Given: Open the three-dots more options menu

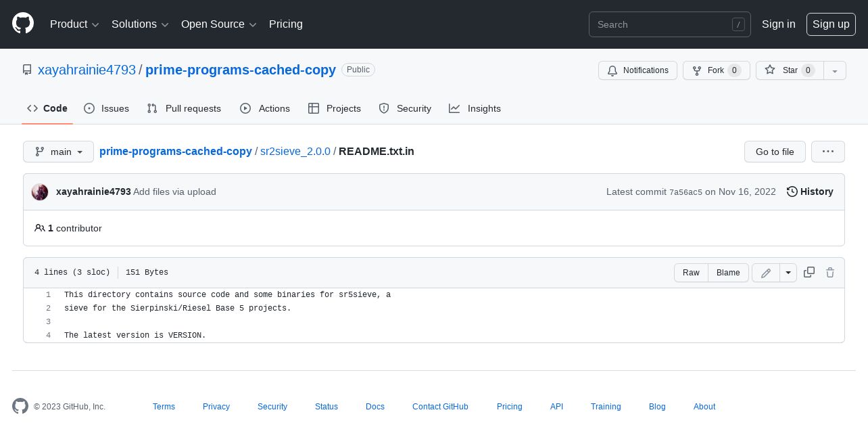Looking at the screenshot, I should [828, 152].
